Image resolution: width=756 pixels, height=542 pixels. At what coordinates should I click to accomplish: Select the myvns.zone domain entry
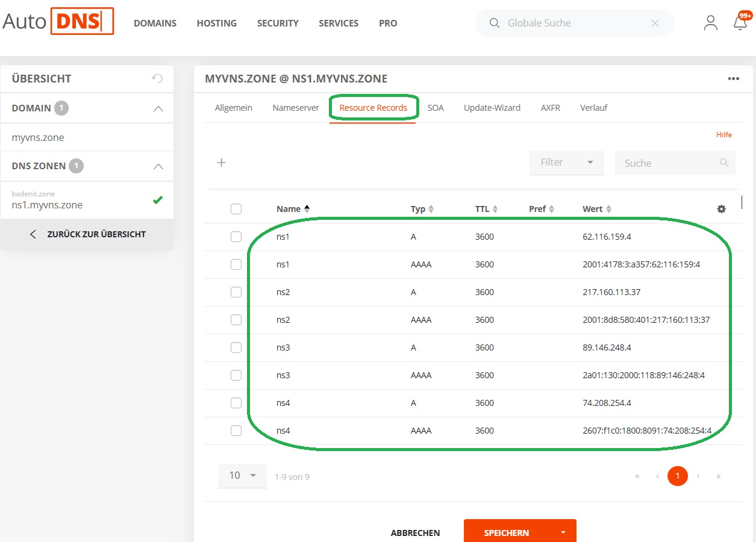(x=87, y=137)
